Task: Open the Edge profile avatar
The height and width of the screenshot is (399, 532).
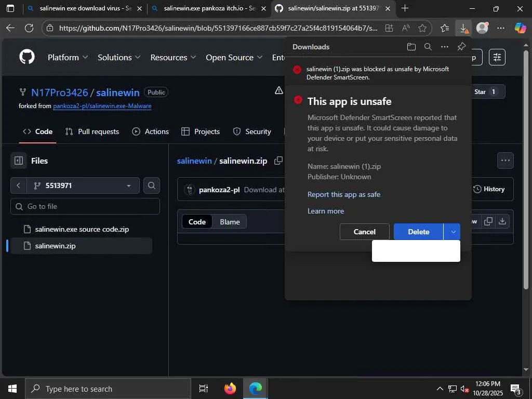Action: [482, 28]
